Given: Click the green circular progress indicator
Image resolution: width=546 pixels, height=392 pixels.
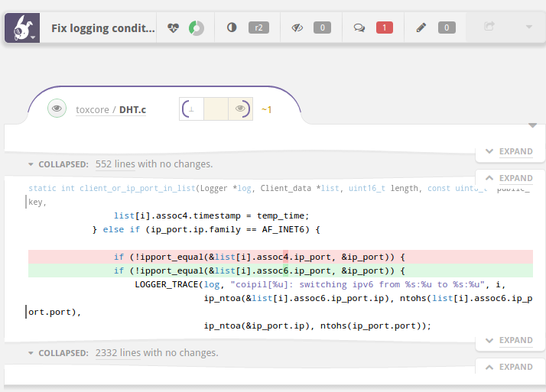Looking at the screenshot, I should tap(197, 28).
